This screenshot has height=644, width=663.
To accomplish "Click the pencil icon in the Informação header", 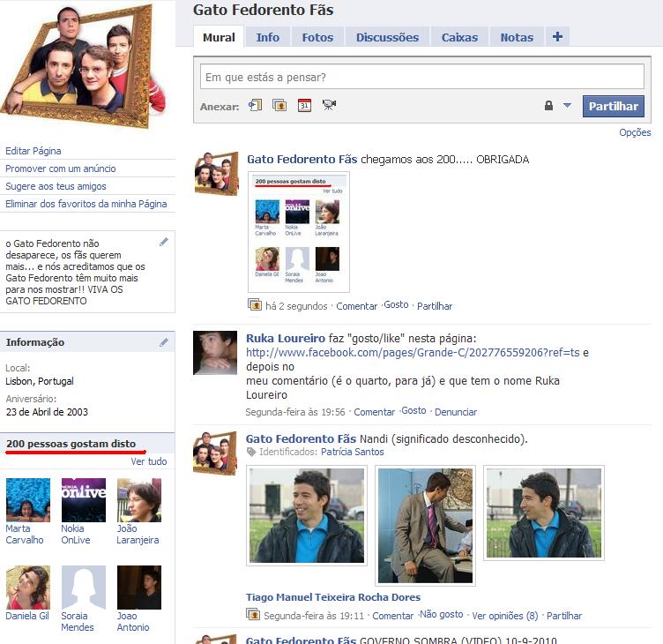I will [x=163, y=342].
